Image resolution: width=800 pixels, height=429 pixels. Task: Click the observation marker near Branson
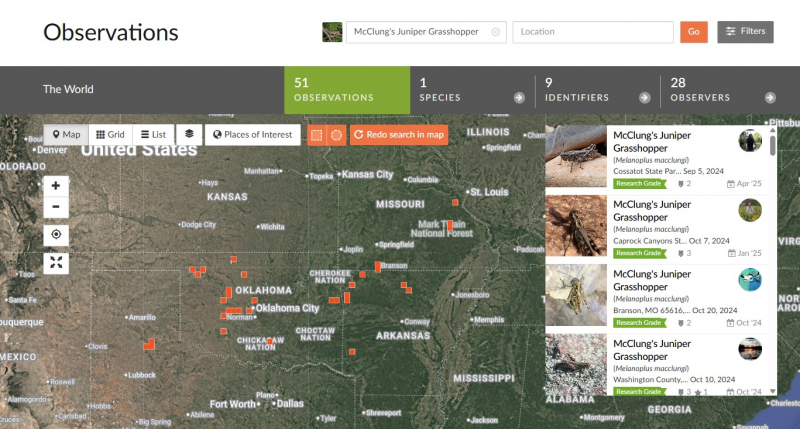click(x=378, y=267)
